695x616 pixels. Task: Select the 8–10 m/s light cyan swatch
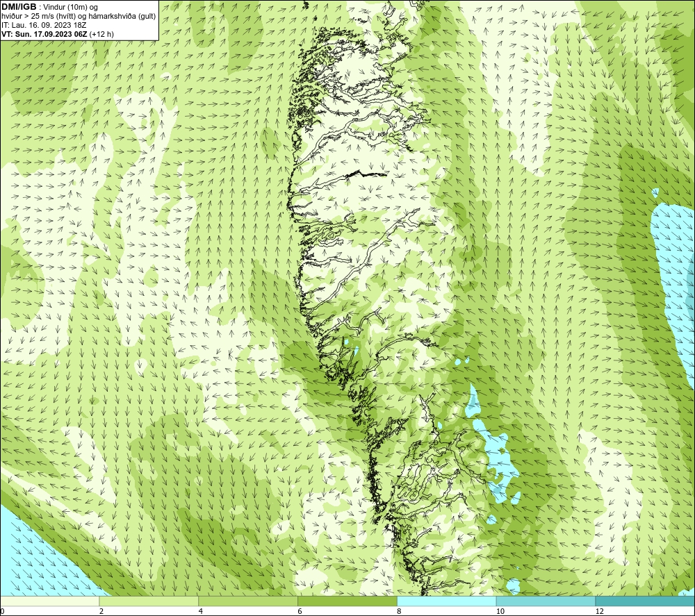447,601
